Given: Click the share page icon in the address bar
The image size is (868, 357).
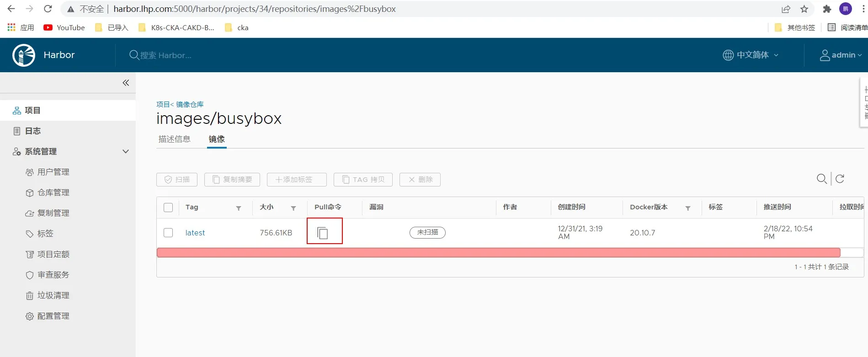Looking at the screenshot, I should tap(786, 9).
